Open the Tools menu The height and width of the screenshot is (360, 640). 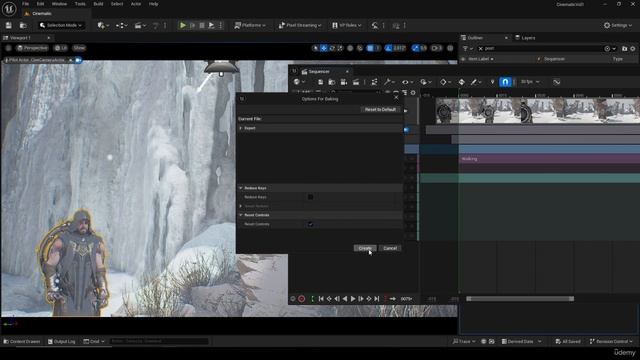pyautogui.click(x=80, y=4)
